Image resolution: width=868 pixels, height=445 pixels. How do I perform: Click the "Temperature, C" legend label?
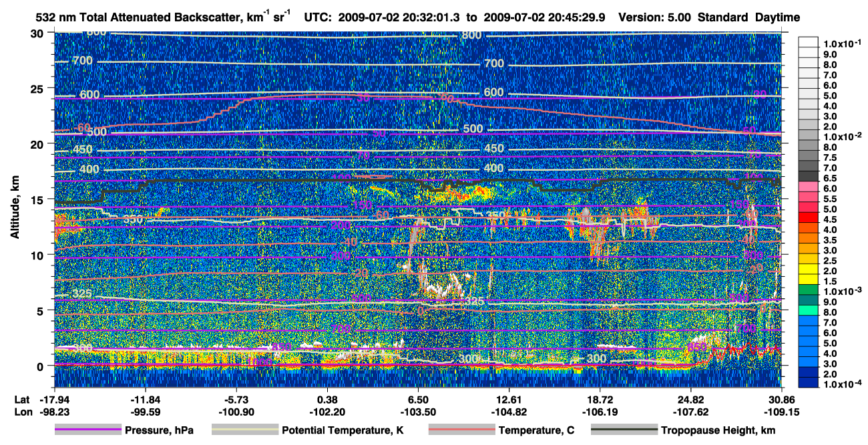(536, 430)
